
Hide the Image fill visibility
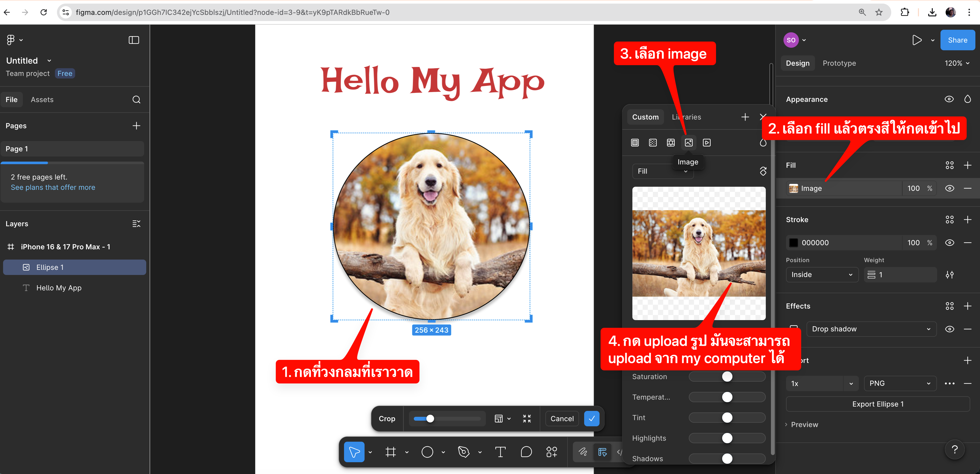[x=949, y=188]
